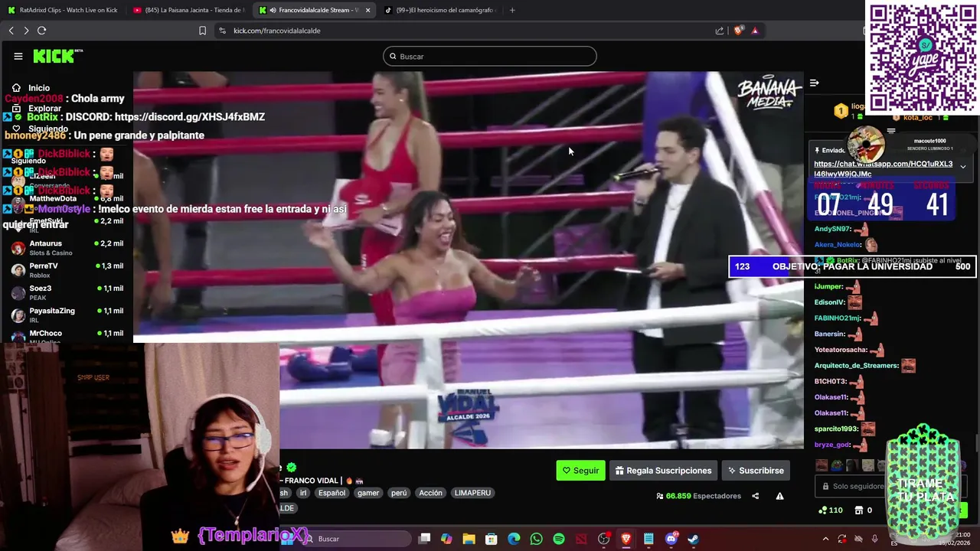Go forward in browser history
The image size is (980, 551).
[26, 31]
